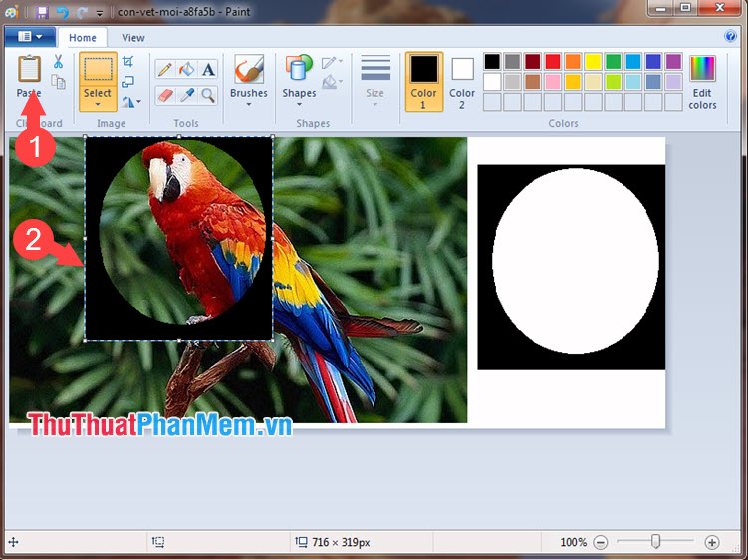Select the Color picker eyedropper

pos(186,95)
